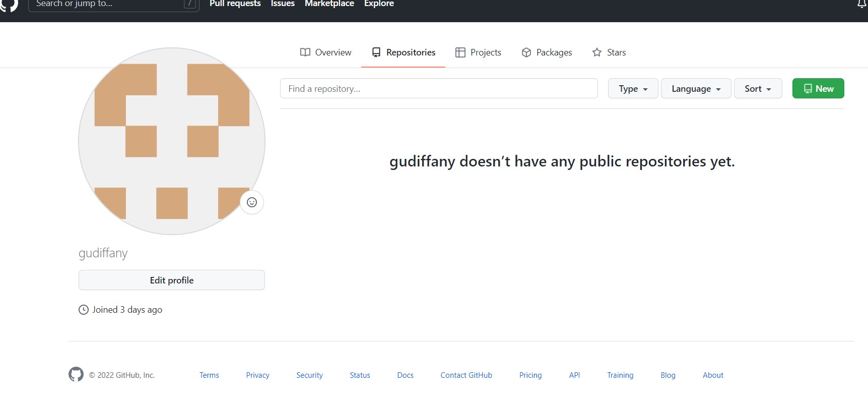868x402 pixels.
Task: Go to Marketplace in the header
Action: click(329, 4)
